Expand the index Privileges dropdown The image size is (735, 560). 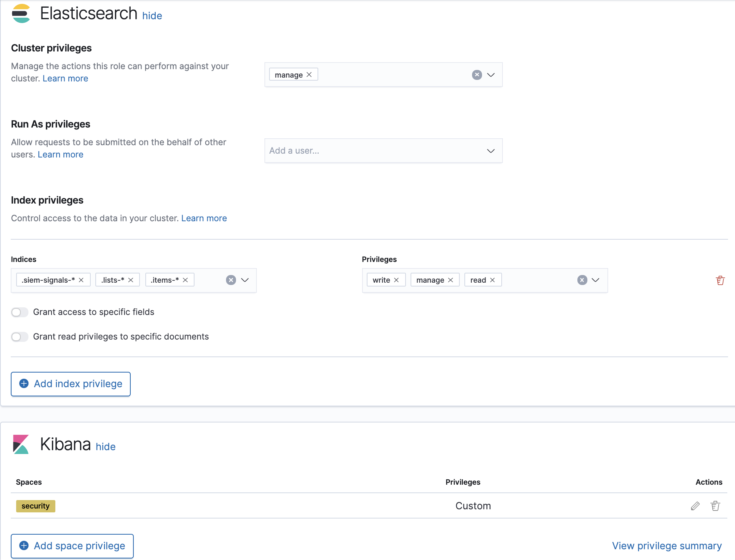[595, 280]
